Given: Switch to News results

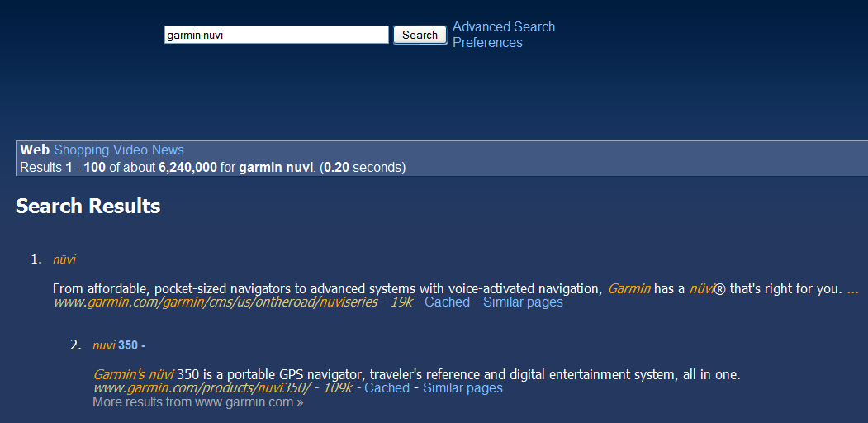Looking at the screenshot, I should (x=168, y=150).
